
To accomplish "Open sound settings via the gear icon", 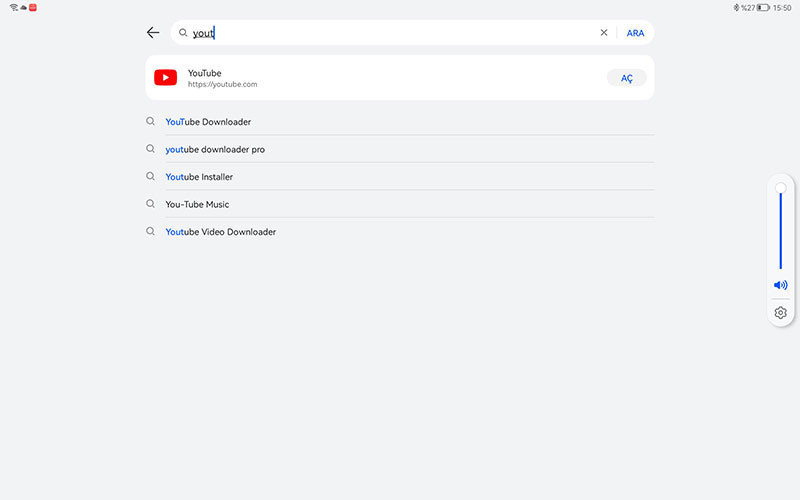I will tap(780, 313).
